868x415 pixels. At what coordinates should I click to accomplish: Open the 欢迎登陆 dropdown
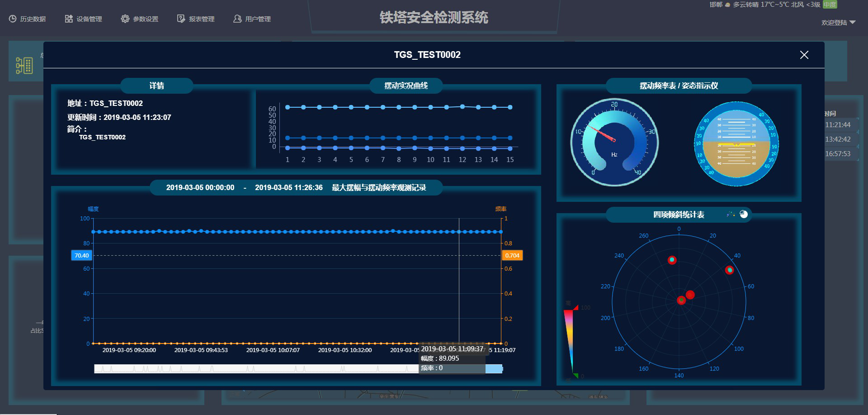point(837,22)
